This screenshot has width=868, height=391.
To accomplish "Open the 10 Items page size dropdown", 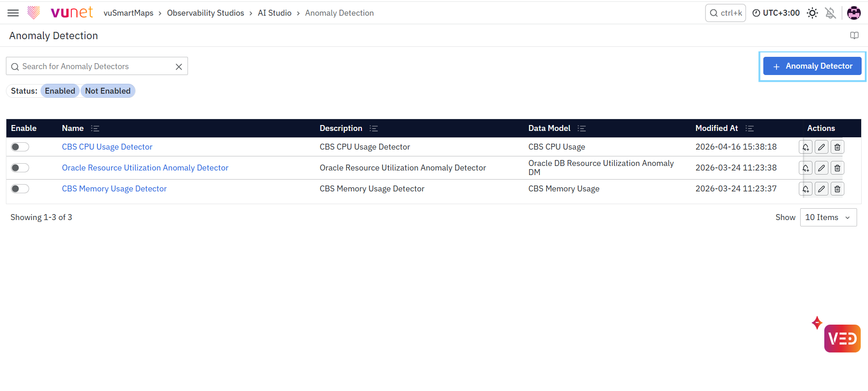I will (828, 217).
